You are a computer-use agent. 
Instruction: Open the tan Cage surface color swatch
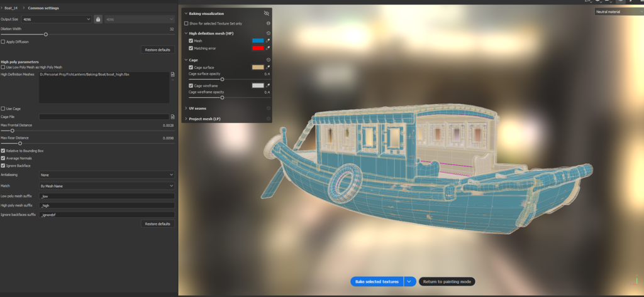(258, 67)
